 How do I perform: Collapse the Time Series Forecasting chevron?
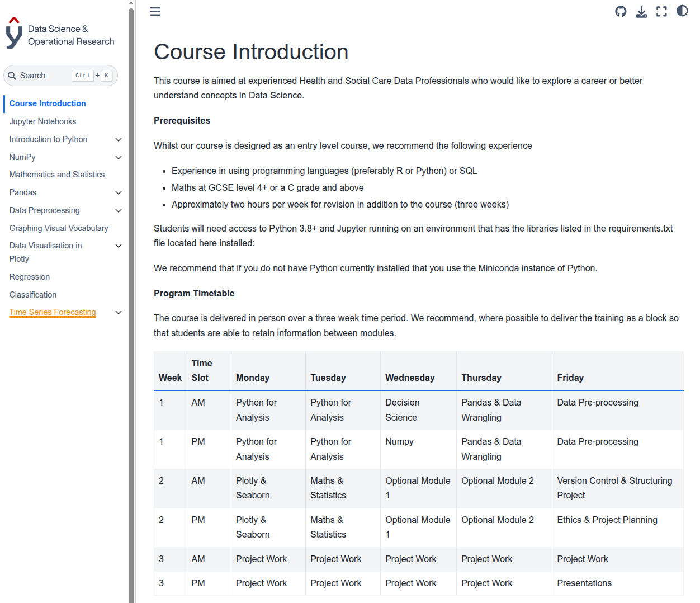[119, 312]
